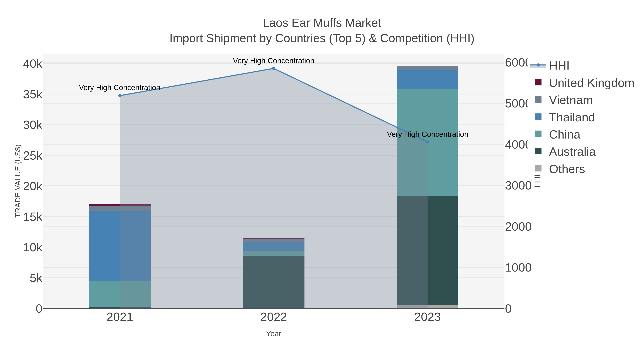Image resolution: width=644 pixels, height=362 pixels.
Task: Toggle HHI trace in legend
Action: tap(550, 65)
